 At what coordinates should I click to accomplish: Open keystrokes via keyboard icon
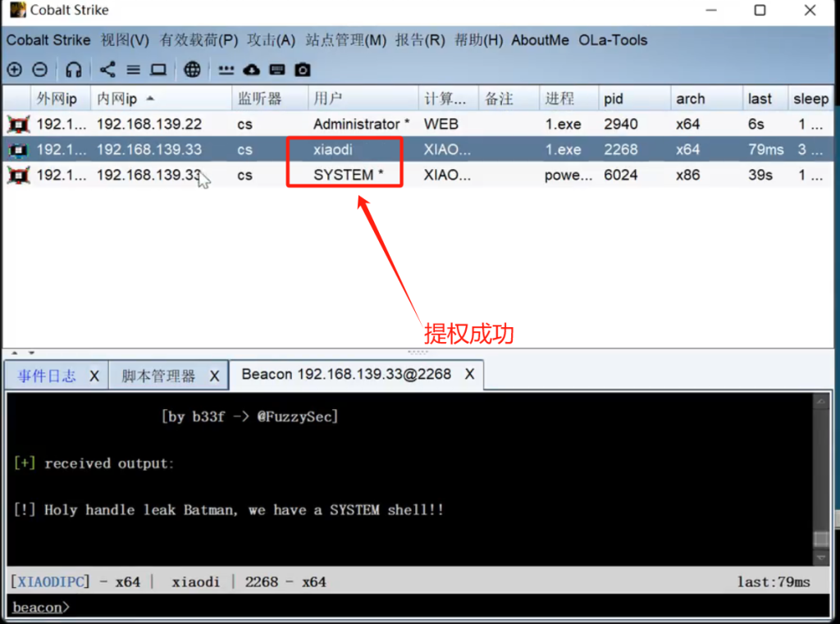[x=277, y=70]
